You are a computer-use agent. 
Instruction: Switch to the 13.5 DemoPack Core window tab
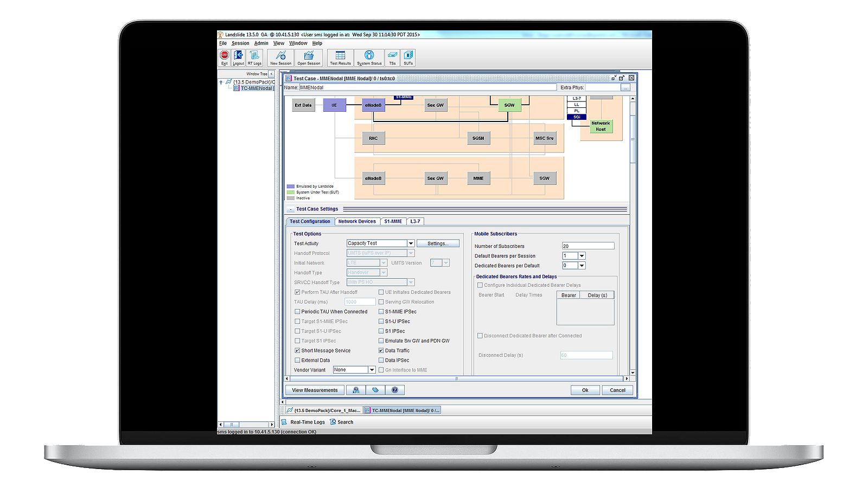(x=323, y=410)
